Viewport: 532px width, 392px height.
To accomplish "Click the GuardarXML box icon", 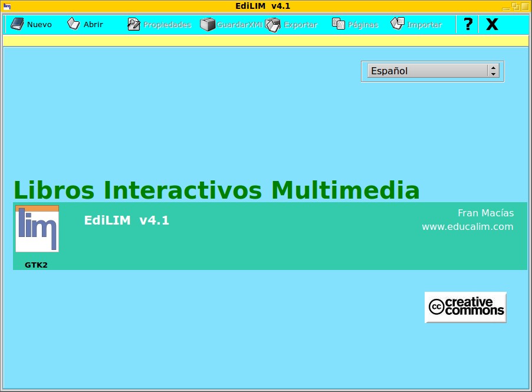I will point(207,24).
